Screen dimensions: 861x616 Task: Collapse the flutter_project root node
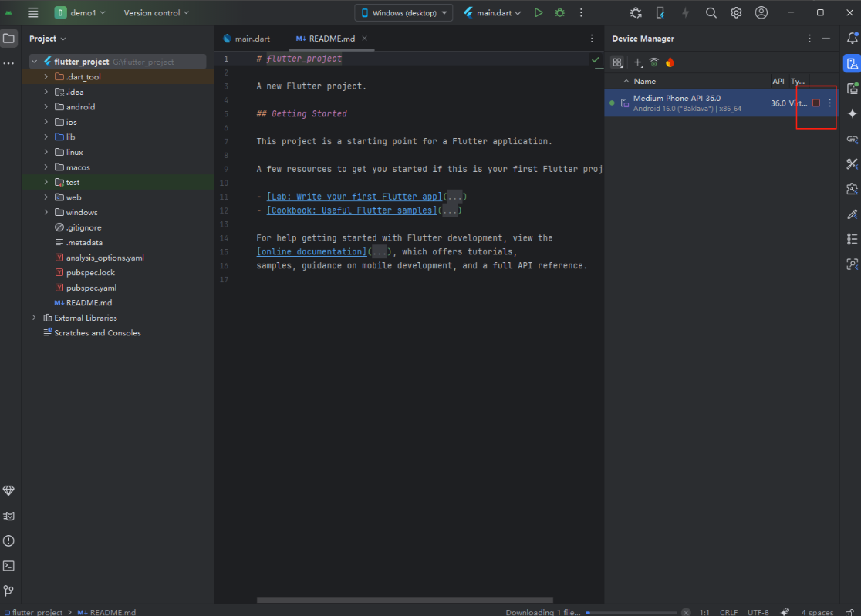[x=34, y=62]
